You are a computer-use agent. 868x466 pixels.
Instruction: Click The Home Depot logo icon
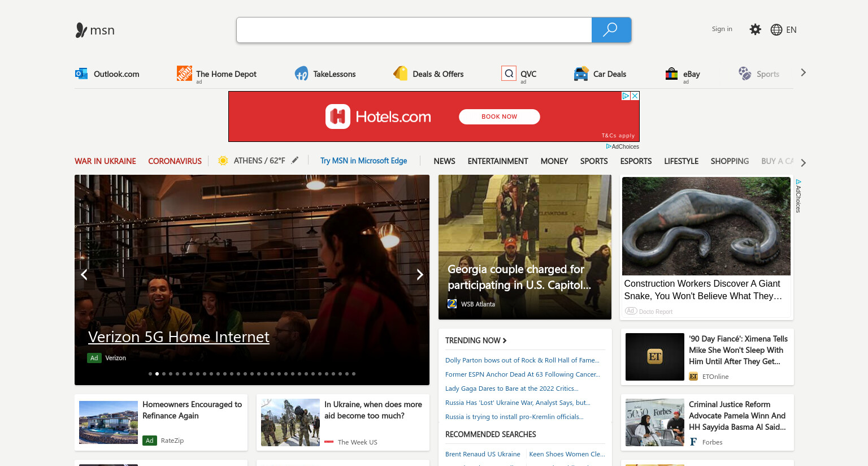[x=184, y=73]
